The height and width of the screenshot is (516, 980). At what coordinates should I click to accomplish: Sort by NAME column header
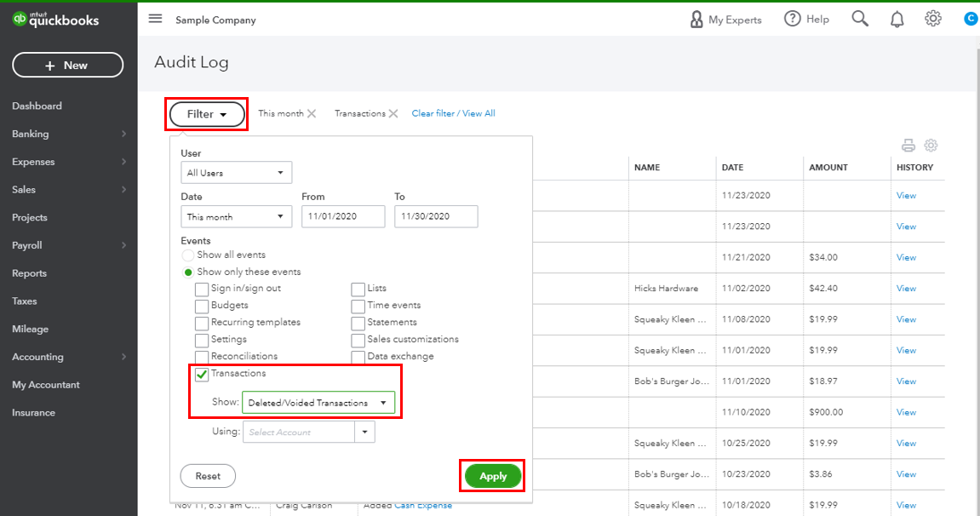click(x=647, y=168)
